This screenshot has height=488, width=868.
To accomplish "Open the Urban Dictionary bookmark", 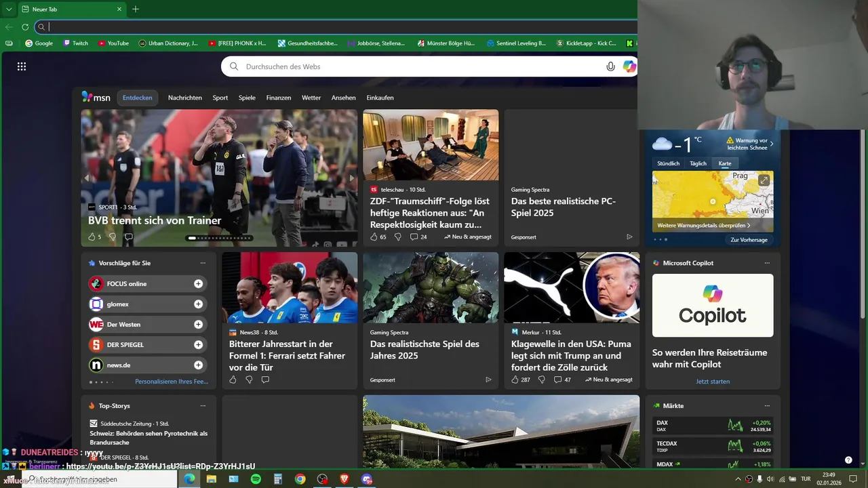I will (x=168, y=43).
